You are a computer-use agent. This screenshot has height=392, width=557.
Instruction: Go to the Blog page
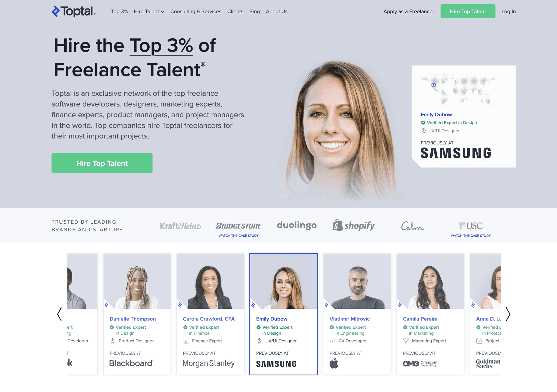[255, 11]
